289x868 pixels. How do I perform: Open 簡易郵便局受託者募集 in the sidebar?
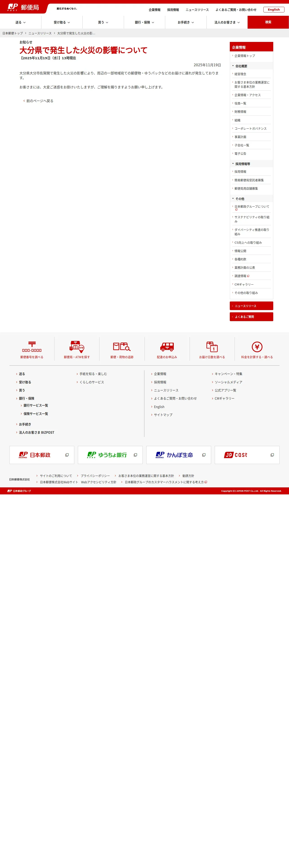tap(249, 180)
